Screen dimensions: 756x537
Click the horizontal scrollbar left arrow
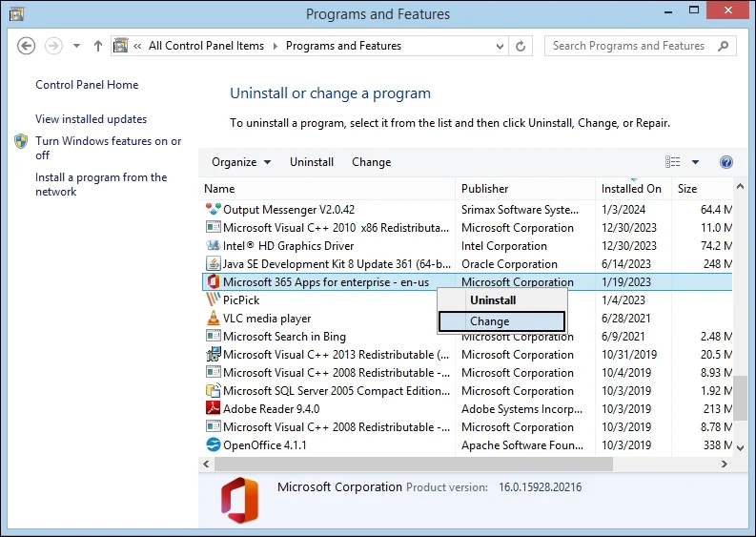pyautogui.click(x=206, y=465)
